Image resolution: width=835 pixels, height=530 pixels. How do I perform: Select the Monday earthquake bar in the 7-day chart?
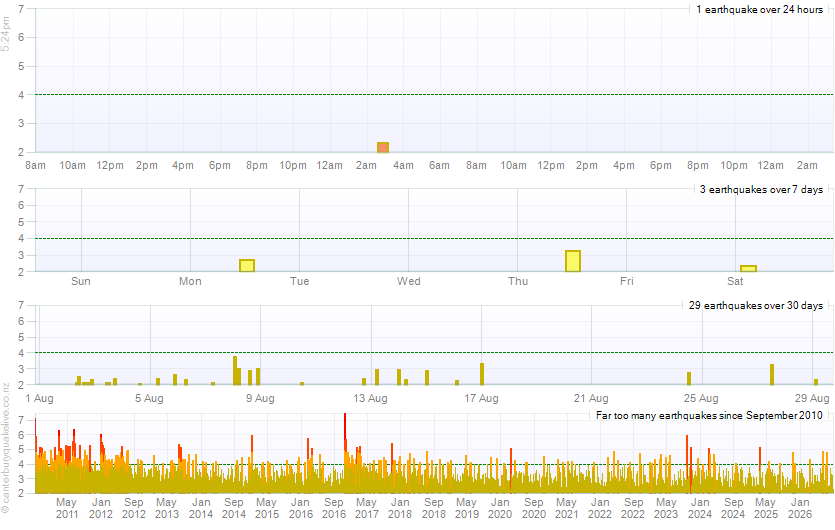click(247, 265)
